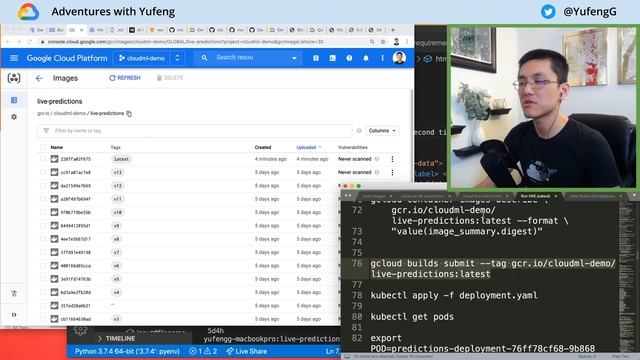
Task: Open a new browser tab with the plus button
Action: [x=393, y=30]
